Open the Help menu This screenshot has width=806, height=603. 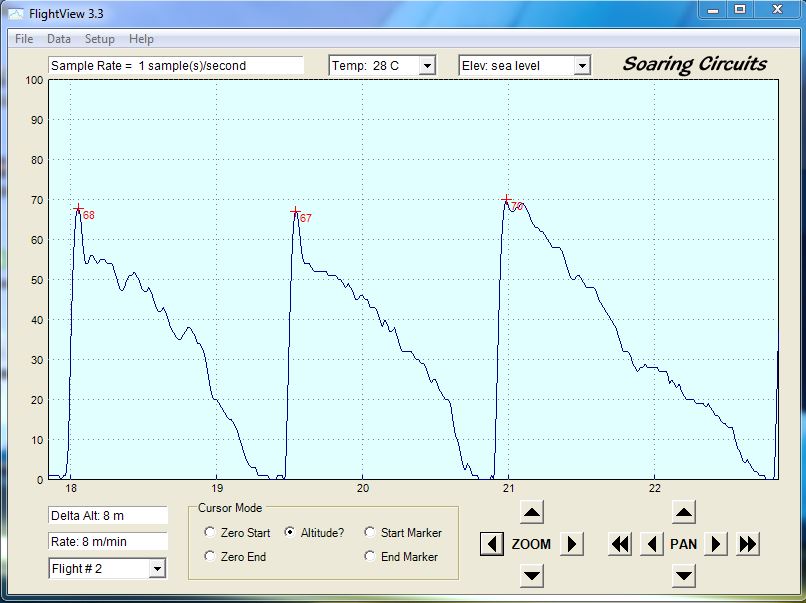click(141, 39)
